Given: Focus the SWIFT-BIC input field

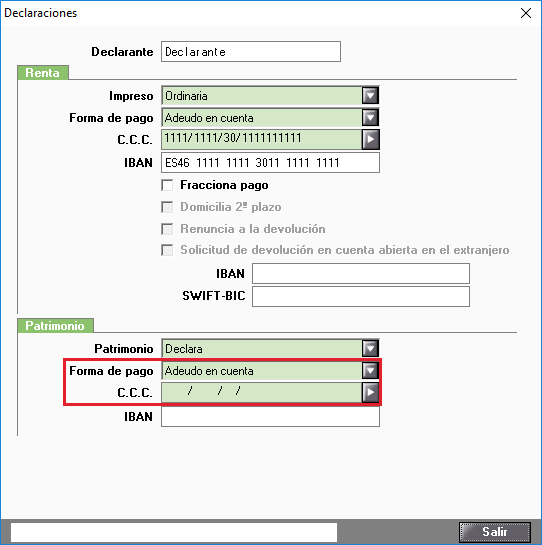Looking at the screenshot, I should (x=361, y=296).
